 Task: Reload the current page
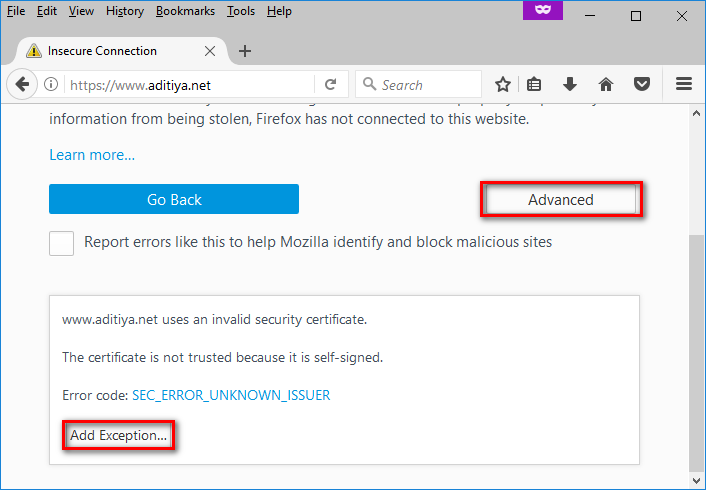point(330,85)
